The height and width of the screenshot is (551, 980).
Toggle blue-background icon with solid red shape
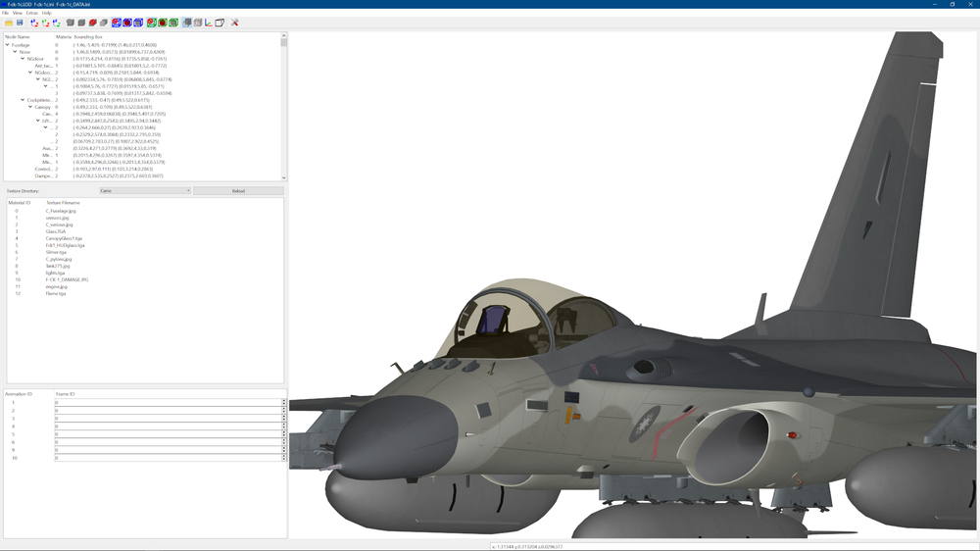[x=127, y=23]
